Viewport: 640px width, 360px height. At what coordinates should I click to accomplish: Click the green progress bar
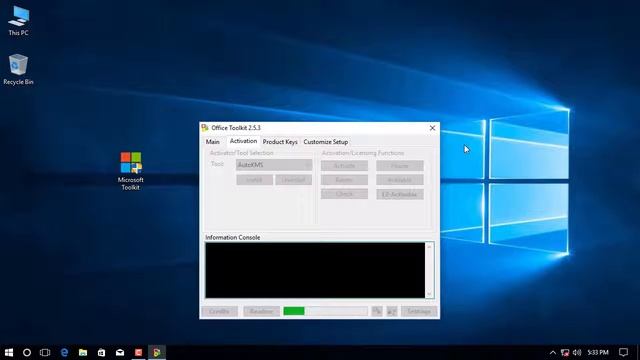click(325, 311)
